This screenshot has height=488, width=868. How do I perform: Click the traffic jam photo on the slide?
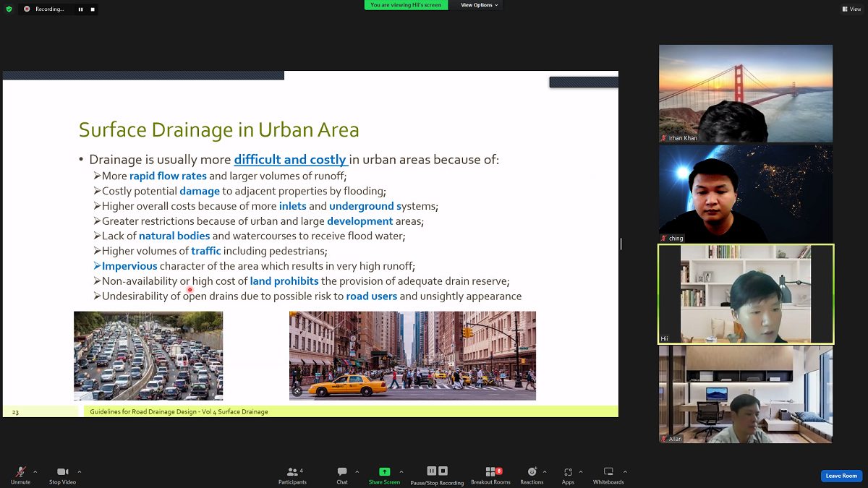pyautogui.click(x=148, y=356)
